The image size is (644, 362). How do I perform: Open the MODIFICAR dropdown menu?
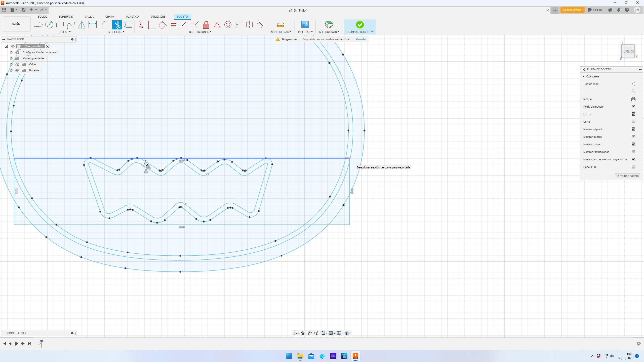pyautogui.click(x=116, y=32)
